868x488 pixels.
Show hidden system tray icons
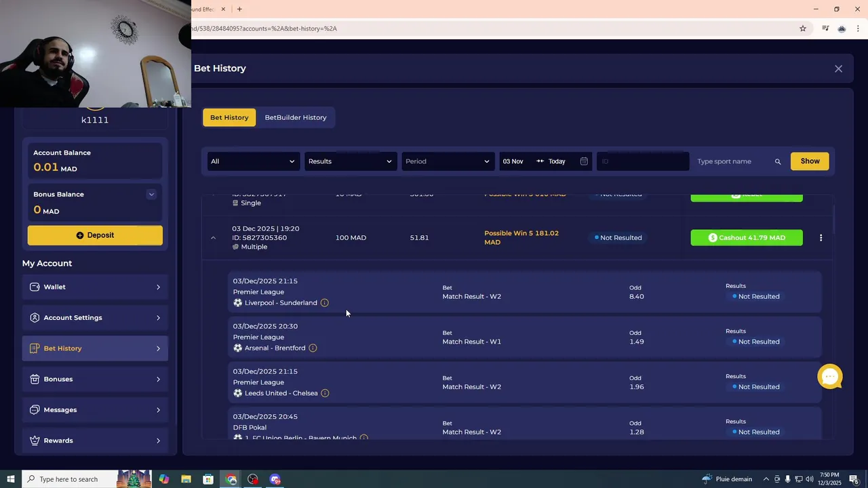[x=766, y=479]
